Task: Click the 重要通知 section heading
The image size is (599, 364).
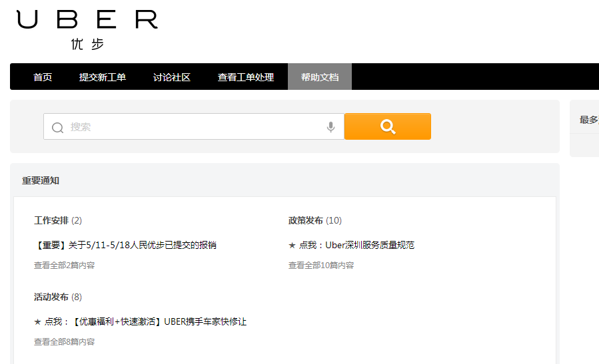Action: pos(41,180)
